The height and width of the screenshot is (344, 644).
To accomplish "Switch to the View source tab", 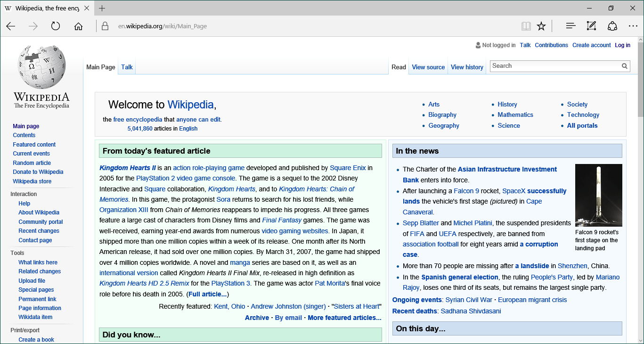I will tap(428, 67).
